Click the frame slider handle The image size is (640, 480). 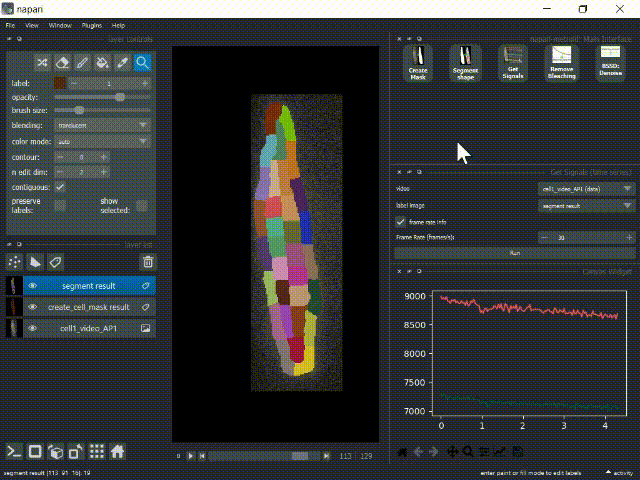tap(300, 456)
